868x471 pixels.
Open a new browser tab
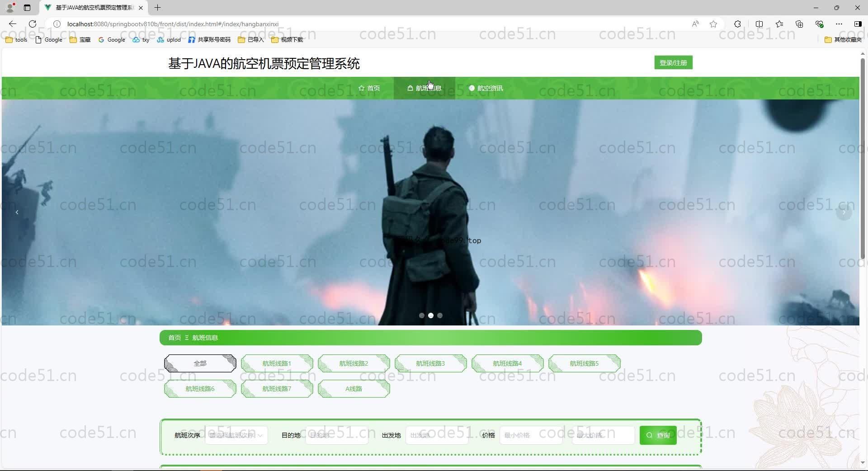(157, 8)
